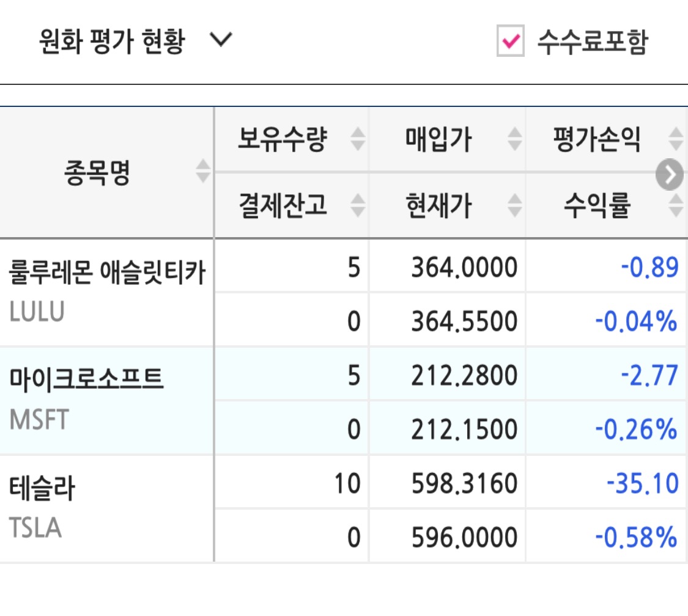Screen dimensions: 688x616
Task: Click the -0.26% return rate
Action: (636, 429)
